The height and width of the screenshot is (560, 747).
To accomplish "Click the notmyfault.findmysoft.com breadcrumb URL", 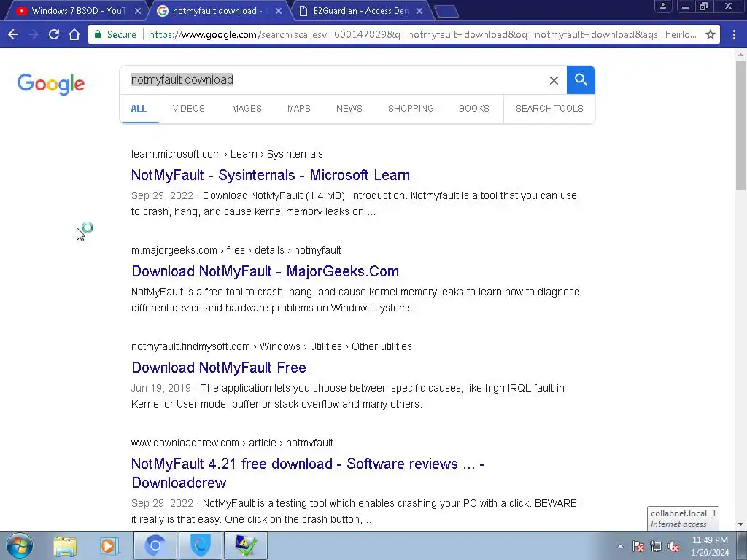I will tap(271, 346).
